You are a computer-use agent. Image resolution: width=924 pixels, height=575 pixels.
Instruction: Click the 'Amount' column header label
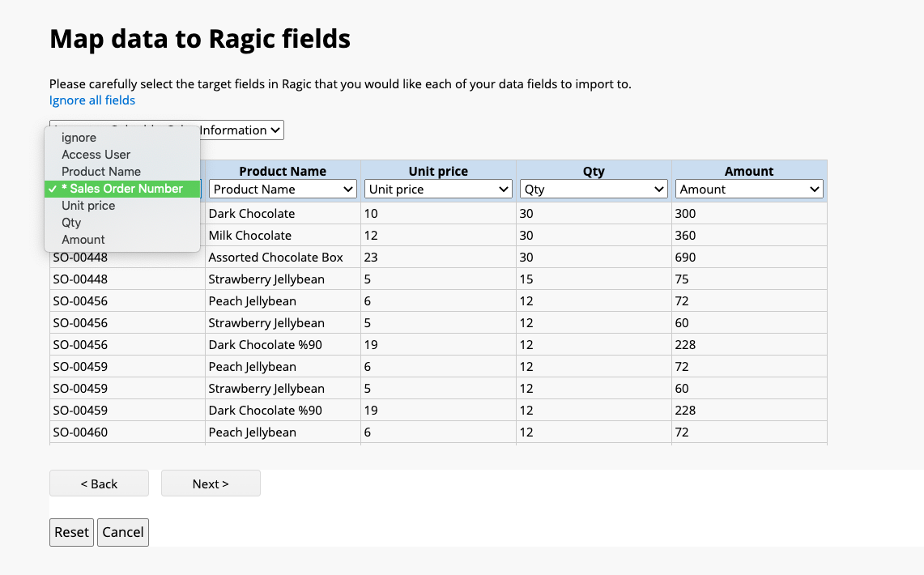point(749,171)
